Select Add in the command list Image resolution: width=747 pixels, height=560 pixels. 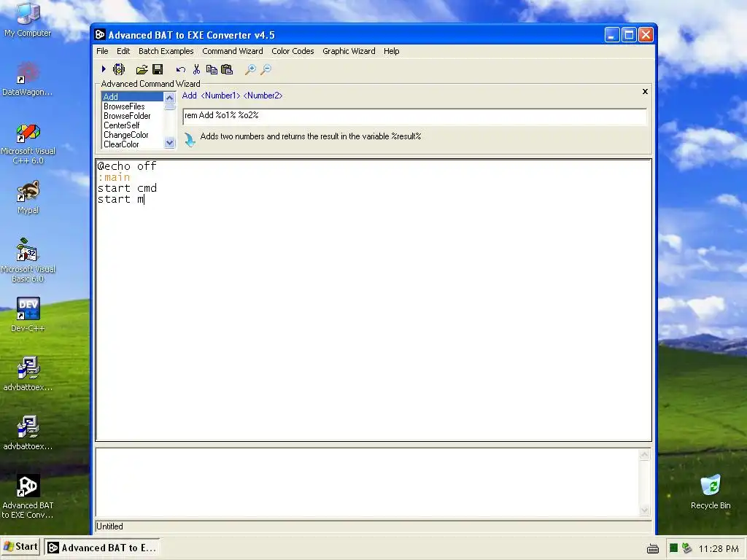point(133,97)
